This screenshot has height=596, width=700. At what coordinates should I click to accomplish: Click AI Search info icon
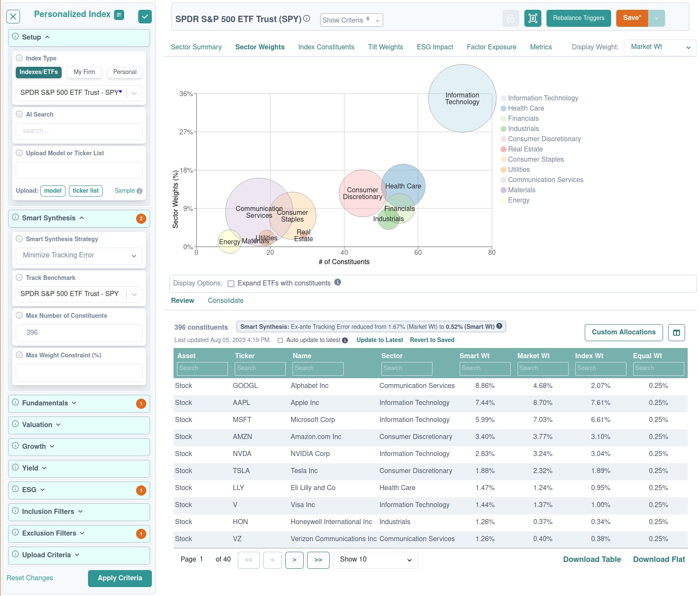[19, 114]
